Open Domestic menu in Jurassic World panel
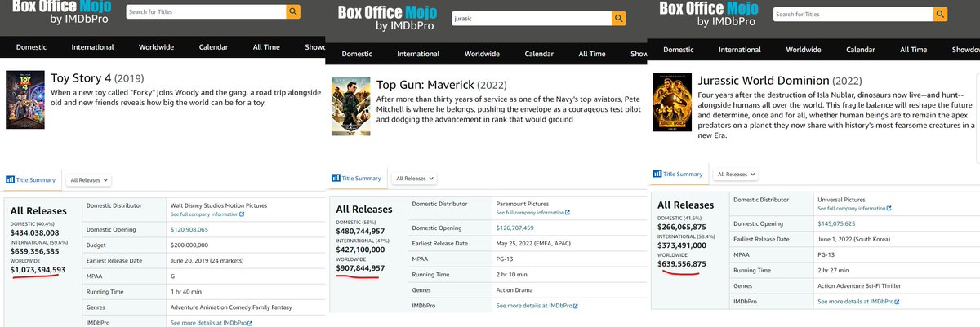 [678, 50]
